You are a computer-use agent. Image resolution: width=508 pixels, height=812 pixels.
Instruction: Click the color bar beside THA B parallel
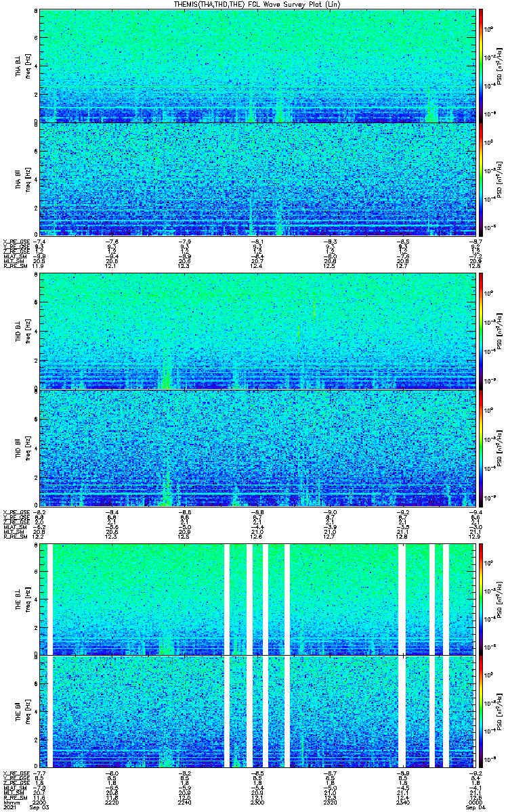[x=481, y=179]
